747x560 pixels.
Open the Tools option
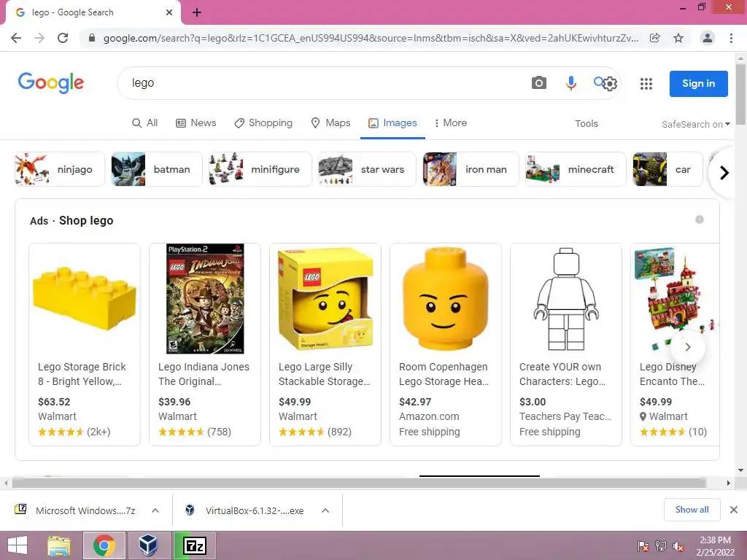coord(586,124)
